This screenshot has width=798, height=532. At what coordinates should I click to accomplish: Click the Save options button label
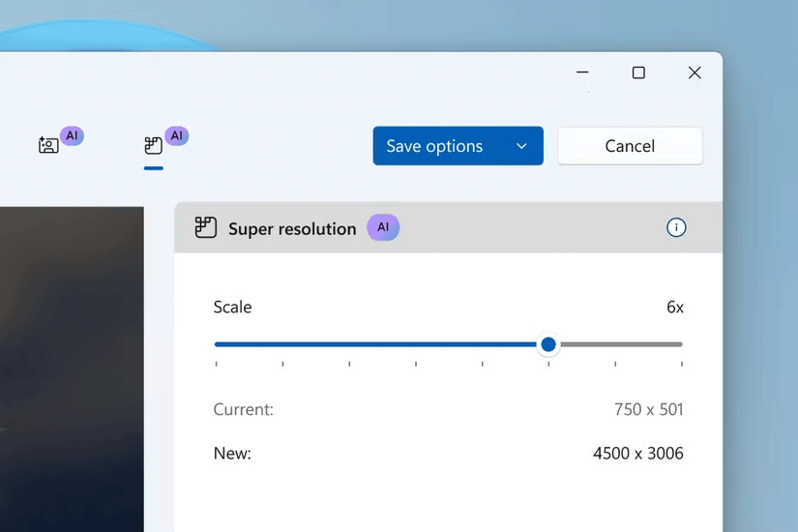click(x=434, y=146)
